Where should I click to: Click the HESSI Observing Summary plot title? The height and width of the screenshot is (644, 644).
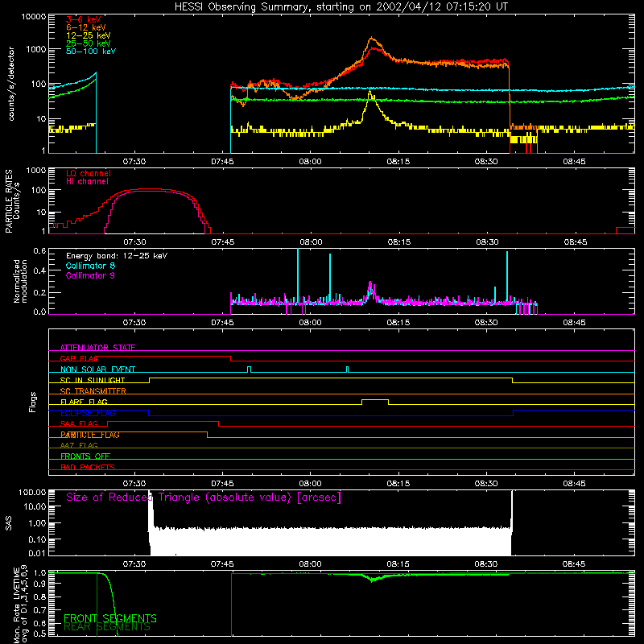(341, 7)
